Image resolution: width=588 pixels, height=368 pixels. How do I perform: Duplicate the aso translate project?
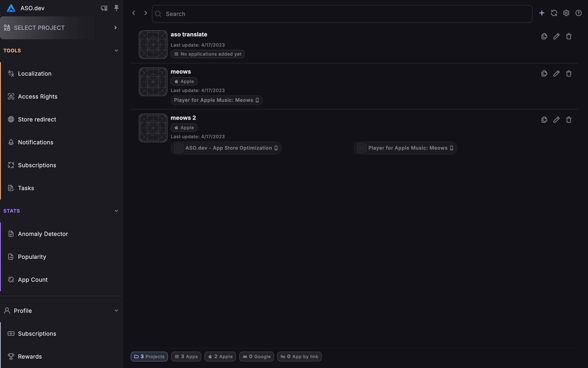(544, 36)
